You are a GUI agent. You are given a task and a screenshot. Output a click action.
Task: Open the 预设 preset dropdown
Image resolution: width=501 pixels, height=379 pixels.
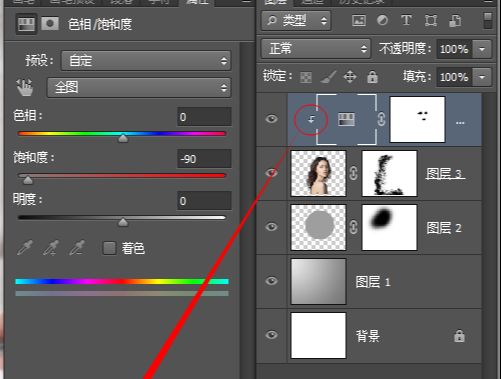click(x=146, y=61)
